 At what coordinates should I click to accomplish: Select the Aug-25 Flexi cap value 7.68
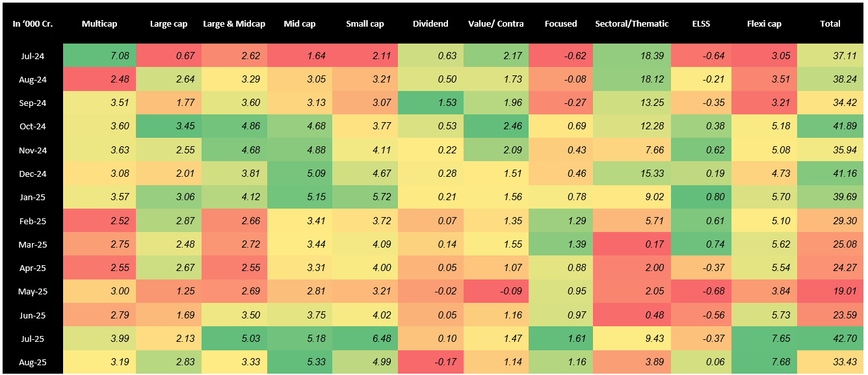[764, 363]
